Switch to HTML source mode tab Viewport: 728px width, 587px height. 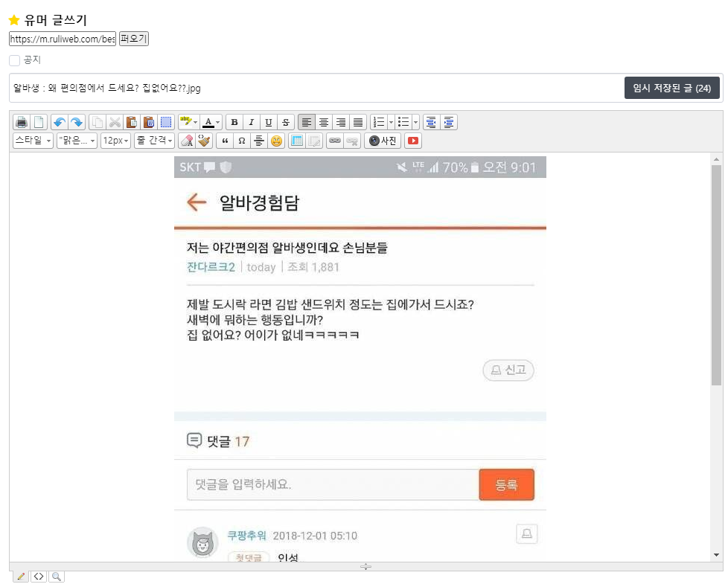pos(39,577)
